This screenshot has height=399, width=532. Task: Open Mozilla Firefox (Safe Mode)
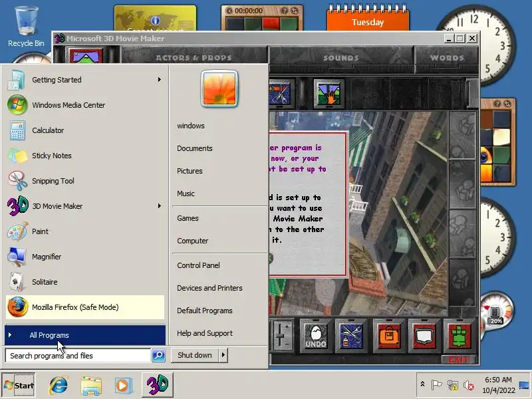pos(85,307)
